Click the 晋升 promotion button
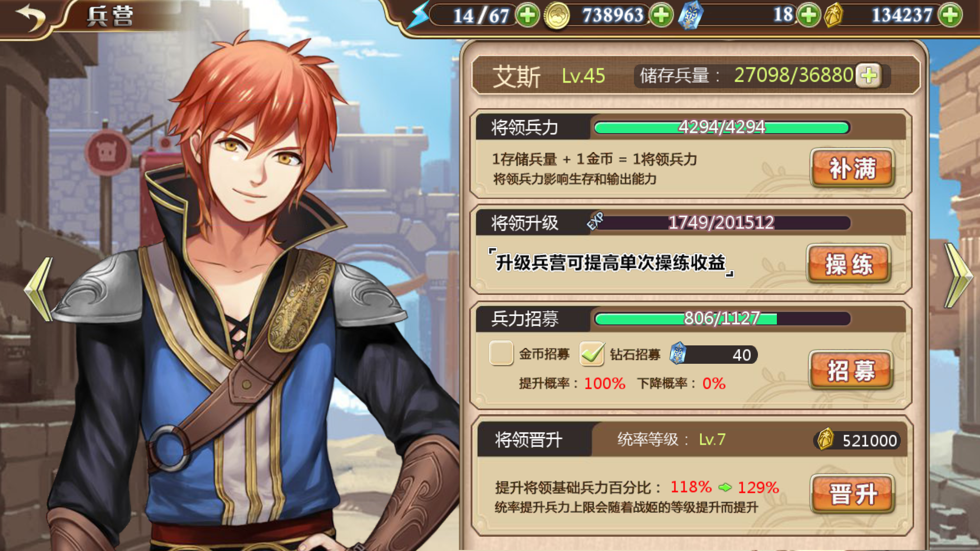 [x=852, y=494]
